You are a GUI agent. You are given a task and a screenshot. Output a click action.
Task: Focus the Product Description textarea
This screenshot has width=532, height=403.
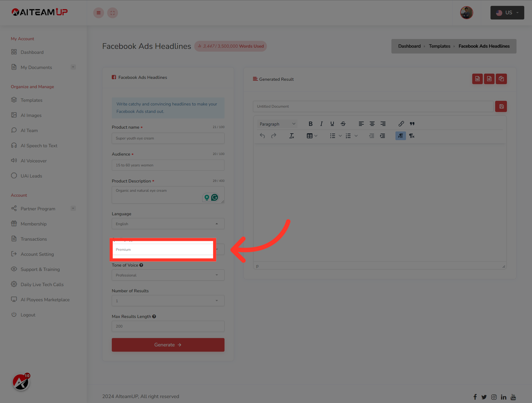[168, 195]
